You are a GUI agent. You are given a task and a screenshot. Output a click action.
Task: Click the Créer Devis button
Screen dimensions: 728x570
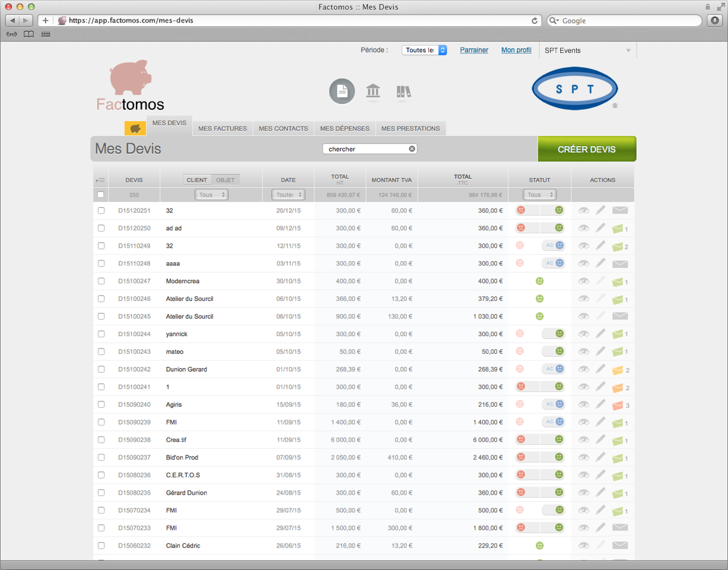[x=586, y=150]
